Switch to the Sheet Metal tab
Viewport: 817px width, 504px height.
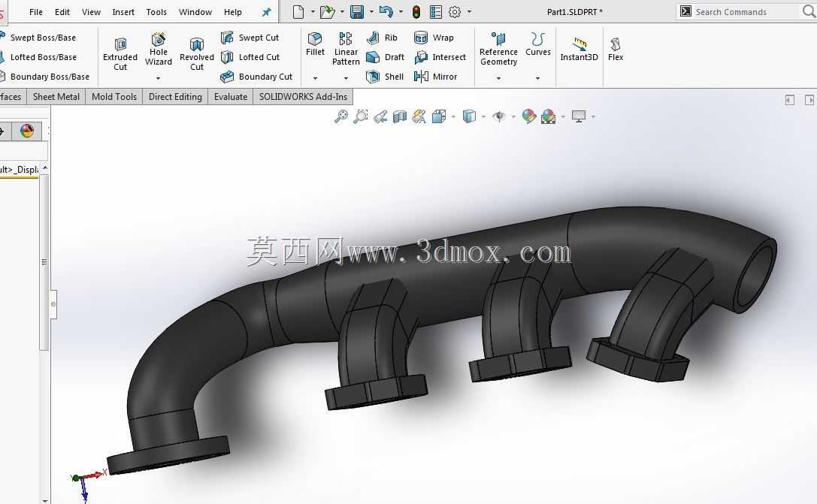click(56, 97)
